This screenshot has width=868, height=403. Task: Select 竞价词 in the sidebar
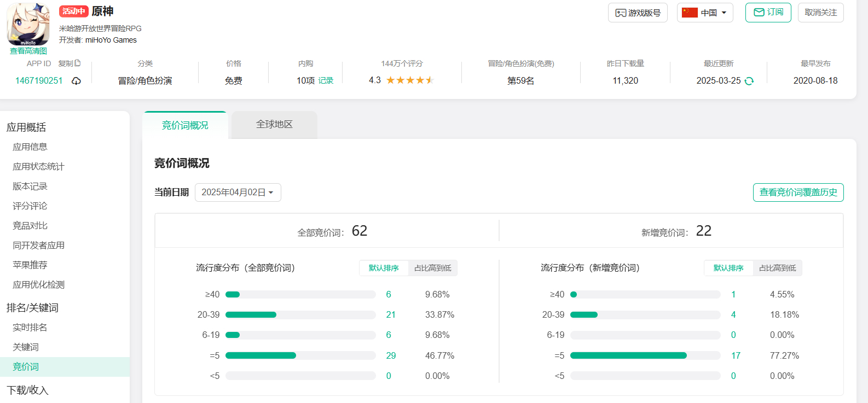[x=65, y=367]
